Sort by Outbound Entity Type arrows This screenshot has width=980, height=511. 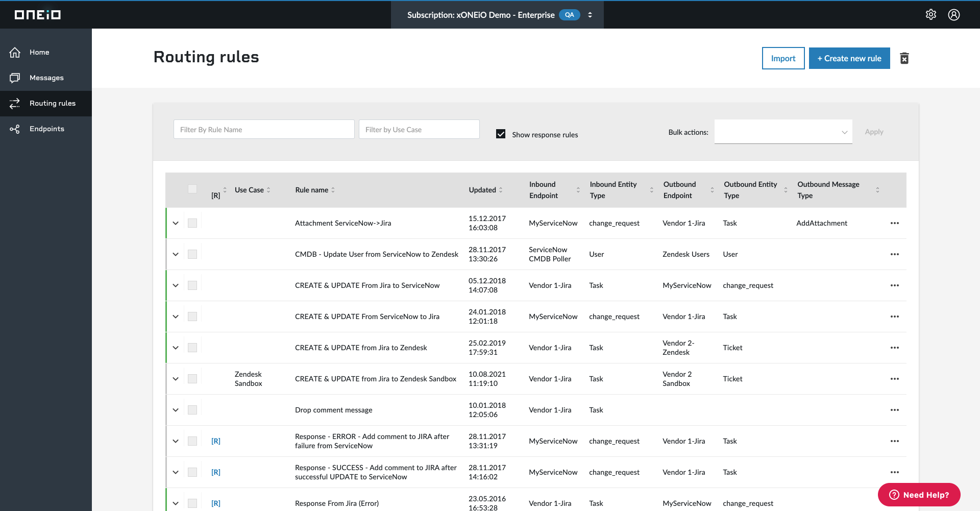786,190
